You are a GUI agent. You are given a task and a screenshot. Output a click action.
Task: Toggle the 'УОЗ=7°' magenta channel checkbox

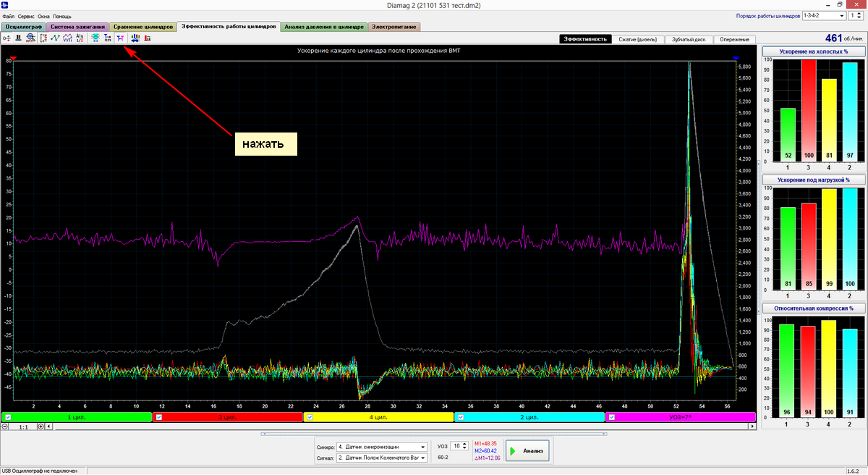click(x=612, y=418)
